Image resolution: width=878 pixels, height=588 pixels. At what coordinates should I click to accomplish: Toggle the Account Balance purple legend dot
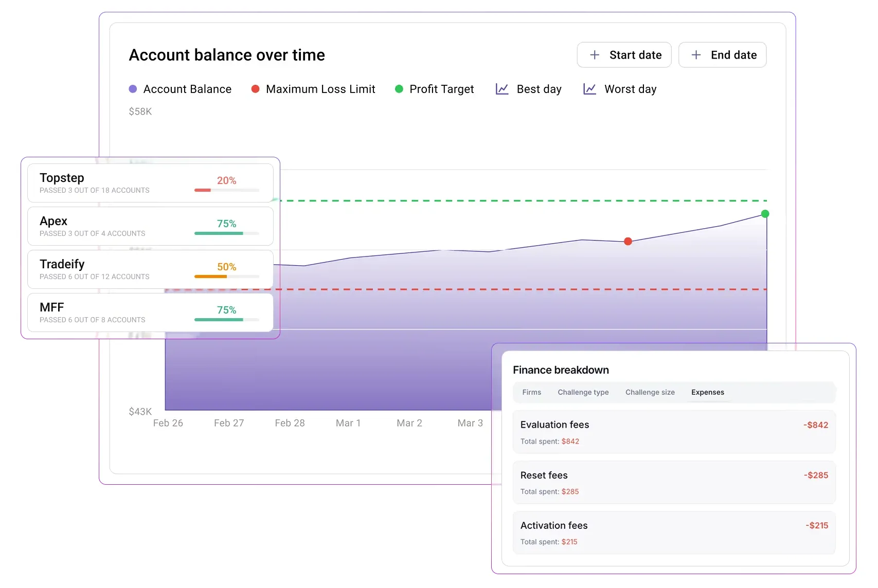click(x=133, y=89)
